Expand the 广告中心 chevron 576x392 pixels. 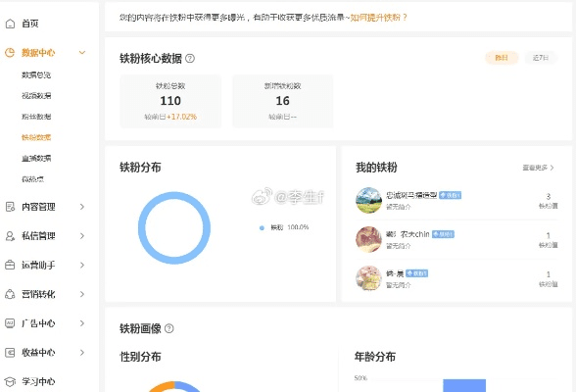(82, 323)
